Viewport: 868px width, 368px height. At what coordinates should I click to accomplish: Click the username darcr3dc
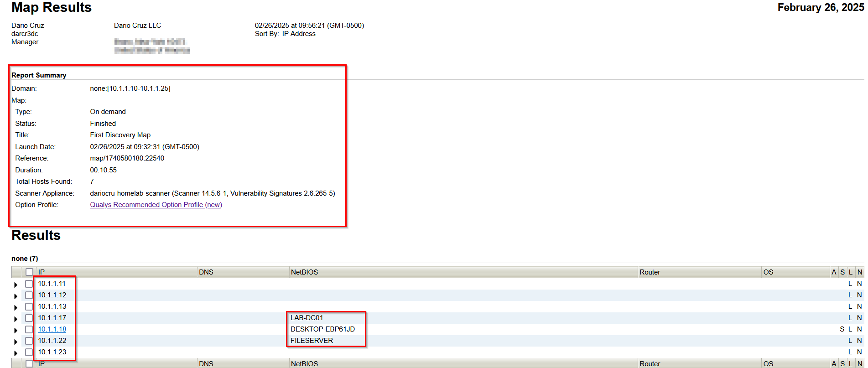point(25,34)
